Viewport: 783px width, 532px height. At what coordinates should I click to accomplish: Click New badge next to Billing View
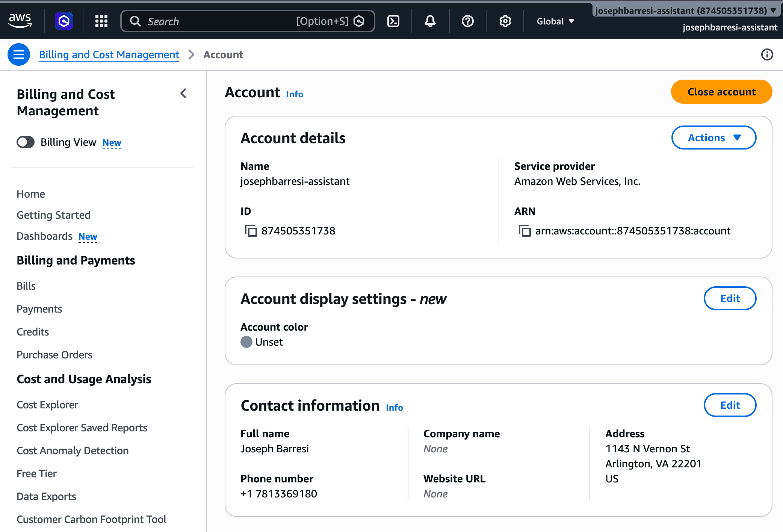pyautogui.click(x=112, y=143)
